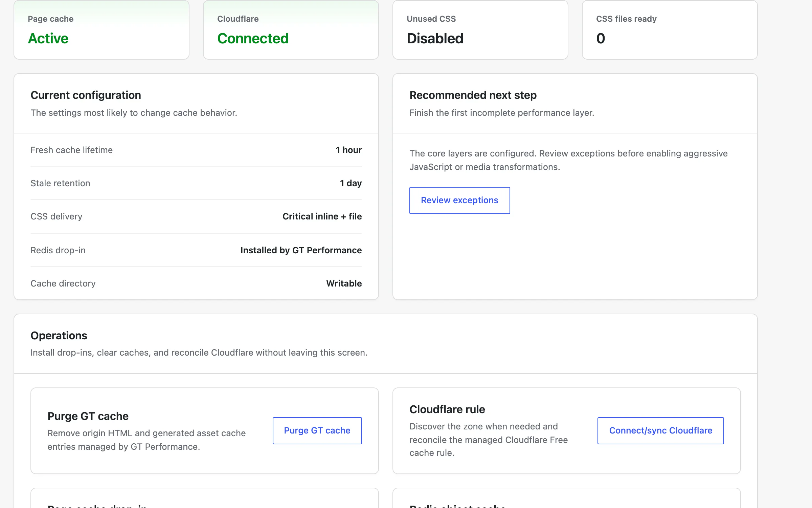Click Connect/sync Cloudflare button
Viewport: 812px width, 508px height.
coord(660,430)
